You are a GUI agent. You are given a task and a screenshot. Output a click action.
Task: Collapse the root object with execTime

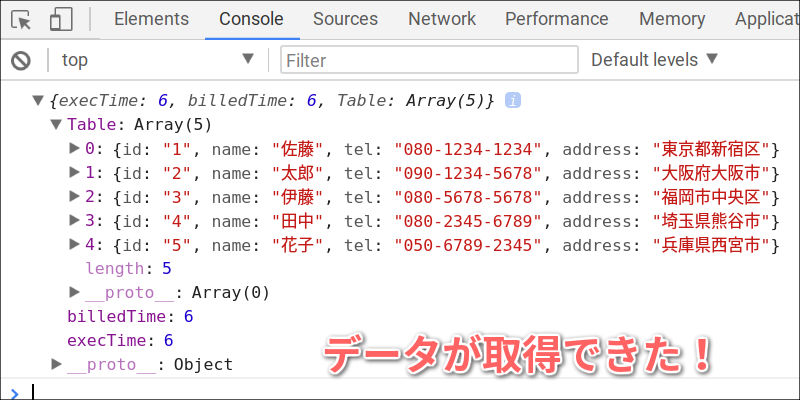[x=38, y=101]
